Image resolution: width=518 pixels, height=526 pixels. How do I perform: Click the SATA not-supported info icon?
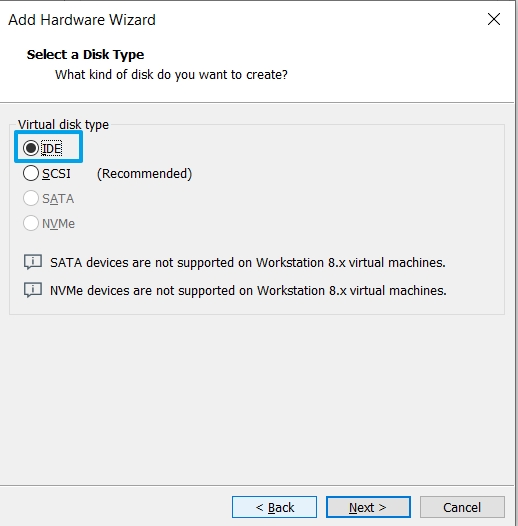33,262
